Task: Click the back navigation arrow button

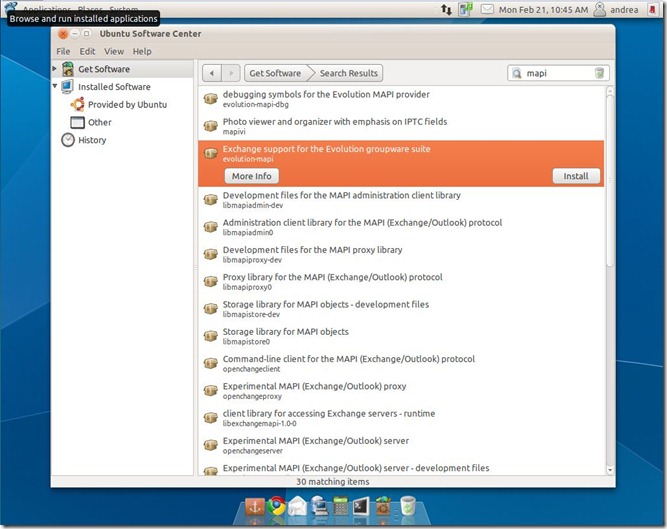Action: [x=211, y=73]
